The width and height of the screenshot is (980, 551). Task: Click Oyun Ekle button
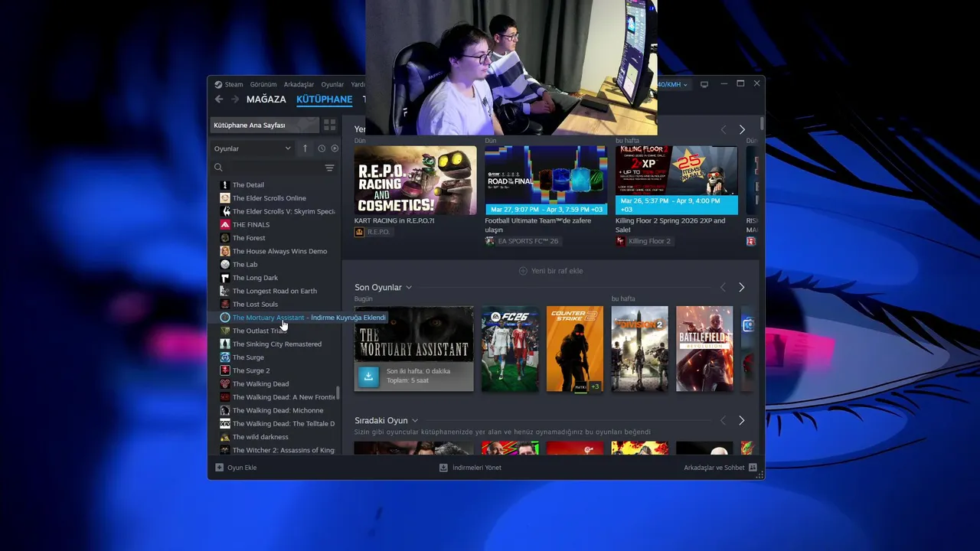point(236,468)
